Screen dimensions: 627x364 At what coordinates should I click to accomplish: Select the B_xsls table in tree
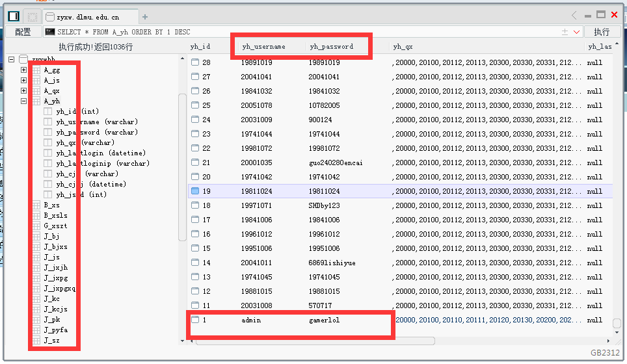click(x=55, y=215)
